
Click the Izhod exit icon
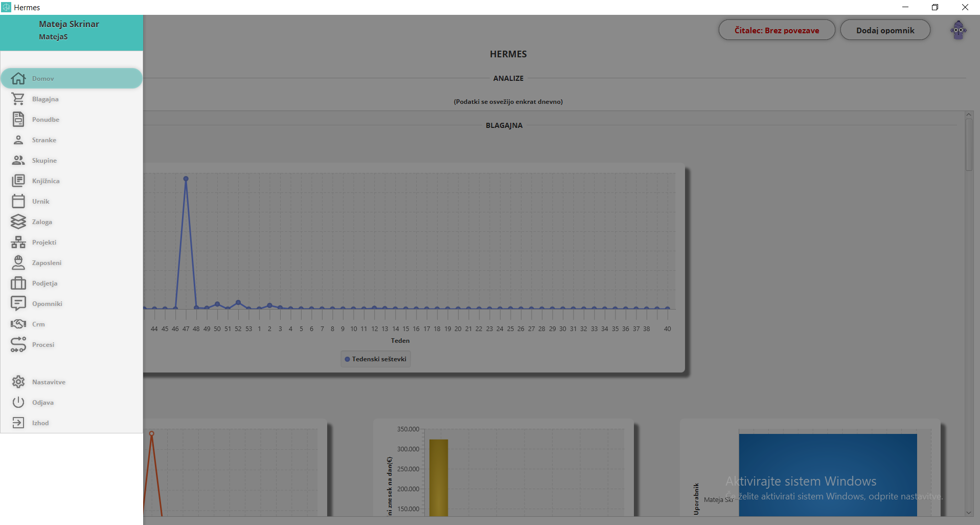pos(18,423)
